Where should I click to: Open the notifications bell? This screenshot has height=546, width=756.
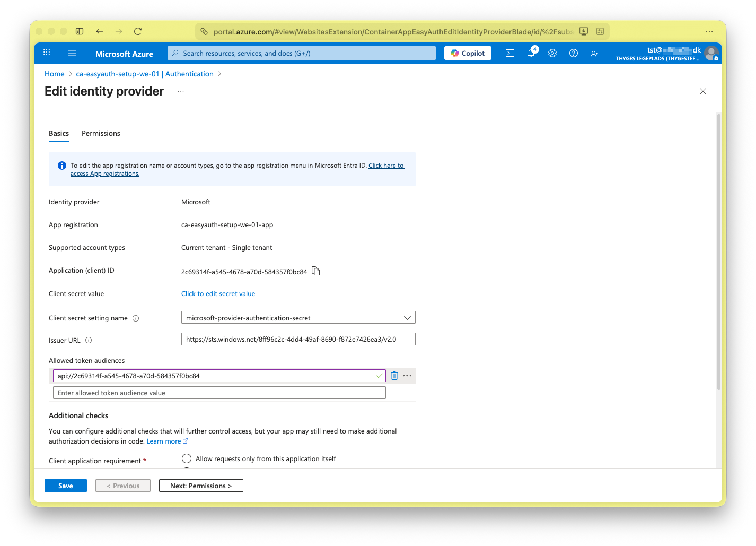531,53
